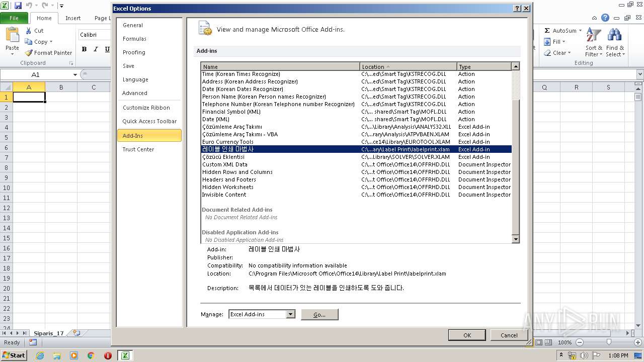This screenshot has height=362, width=644.
Task: Click Cancel in Excel Options
Action: (509, 335)
